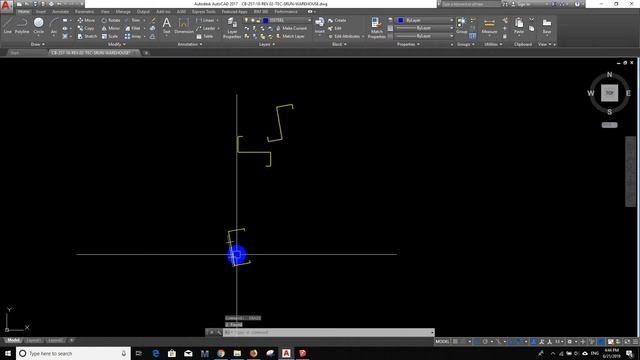The image size is (640, 360).
Task: Click the Leader annotation button
Action: 206,28
